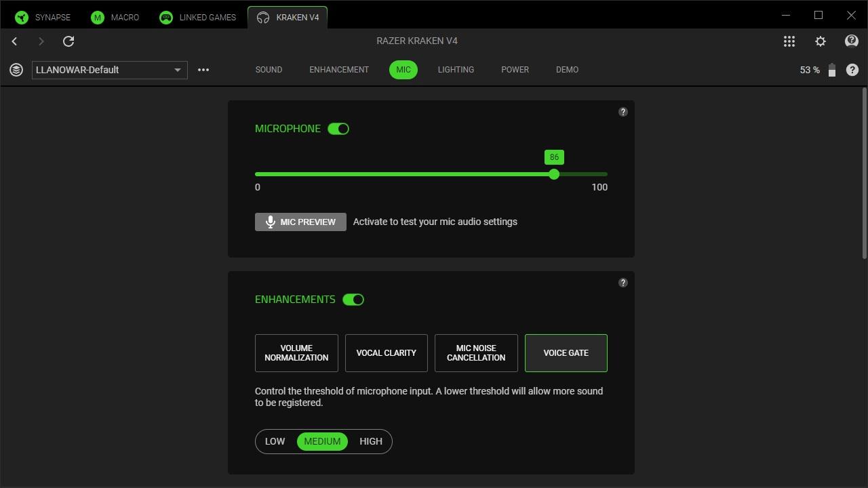Click the microphone volume slider handle

pyautogui.click(x=554, y=174)
